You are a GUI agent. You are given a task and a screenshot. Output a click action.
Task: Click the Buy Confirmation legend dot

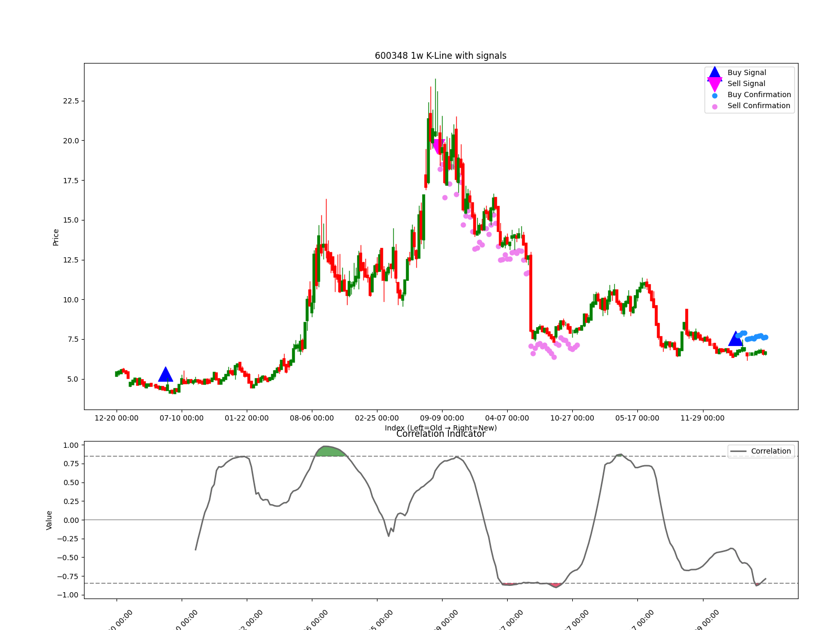(x=715, y=96)
